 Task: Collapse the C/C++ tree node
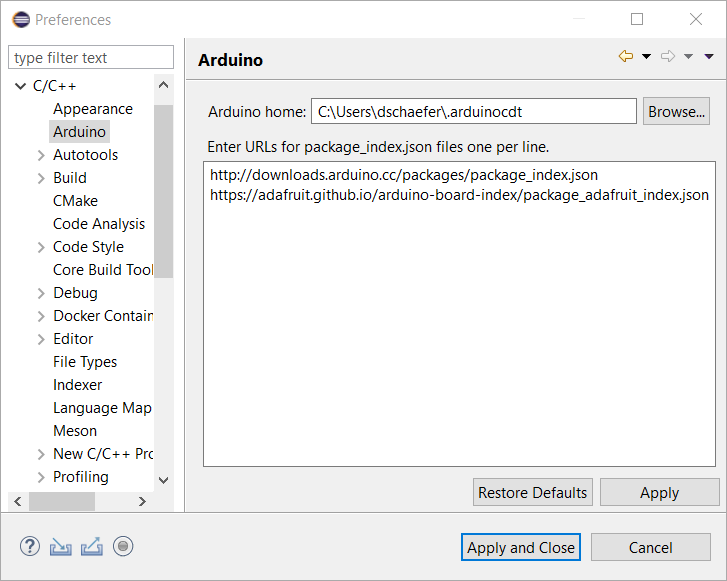[20, 86]
